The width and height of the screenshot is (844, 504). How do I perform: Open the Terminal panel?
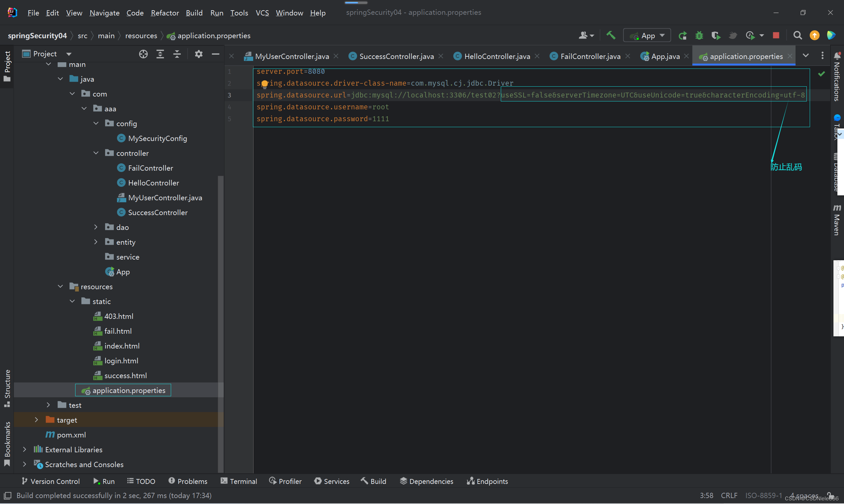[x=239, y=481]
